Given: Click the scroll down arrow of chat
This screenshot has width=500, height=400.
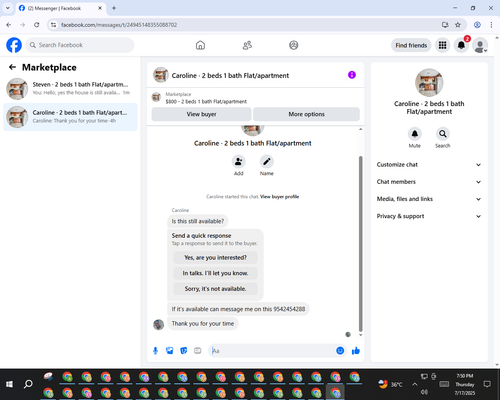Looking at the screenshot, I should [360, 335].
